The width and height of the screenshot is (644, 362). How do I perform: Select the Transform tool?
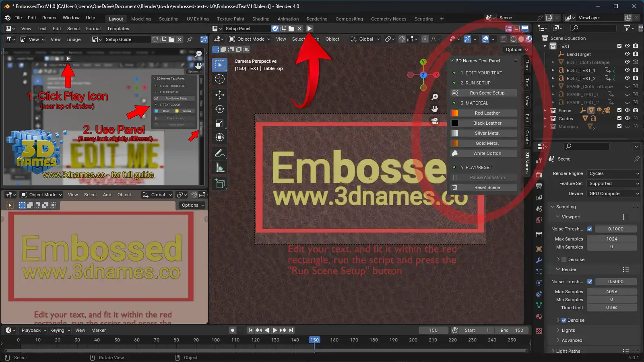coord(220,137)
